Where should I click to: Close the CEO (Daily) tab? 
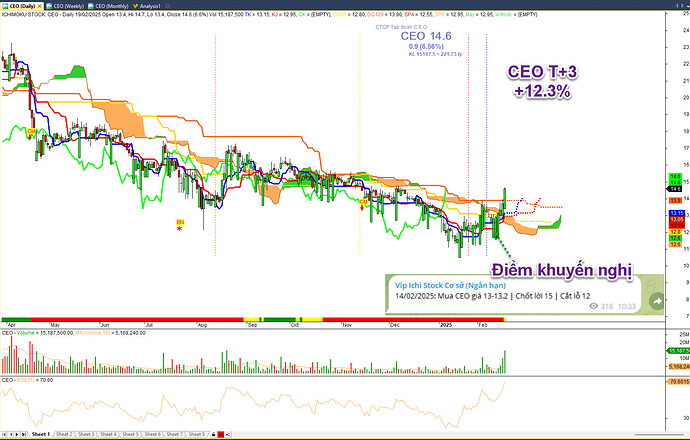tap(39, 6)
